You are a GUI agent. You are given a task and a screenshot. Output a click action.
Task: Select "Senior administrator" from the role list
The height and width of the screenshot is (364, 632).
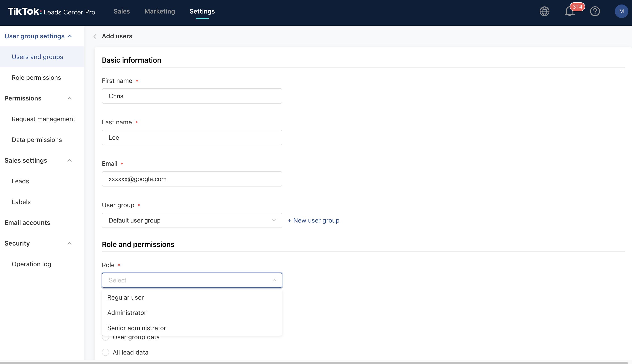(x=137, y=328)
